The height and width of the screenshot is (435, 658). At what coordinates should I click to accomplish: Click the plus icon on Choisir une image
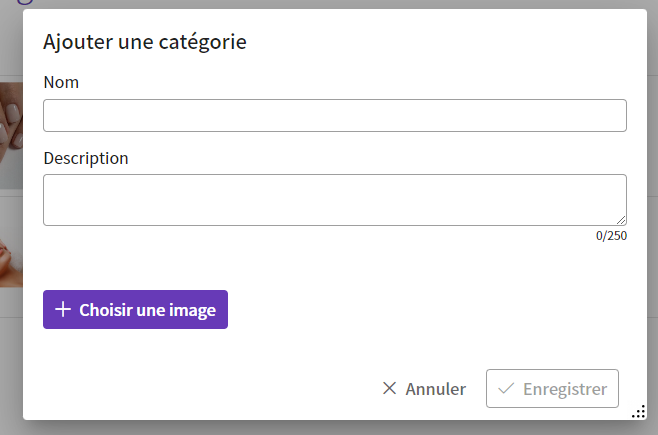(x=63, y=309)
